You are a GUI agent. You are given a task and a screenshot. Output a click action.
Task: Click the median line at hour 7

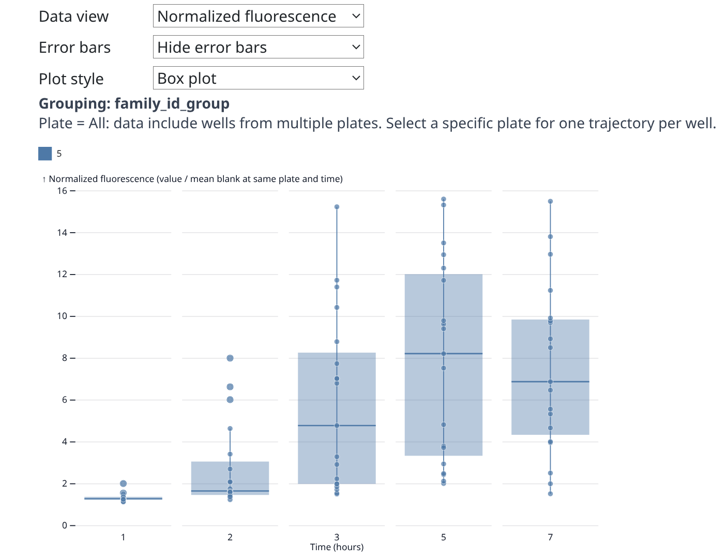click(571, 382)
